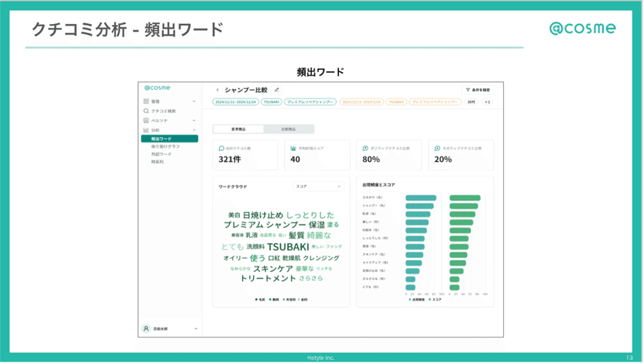The image size is (644, 364).
Task: Click 乾燥肌 in the word cloud
Action: coord(291,258)
